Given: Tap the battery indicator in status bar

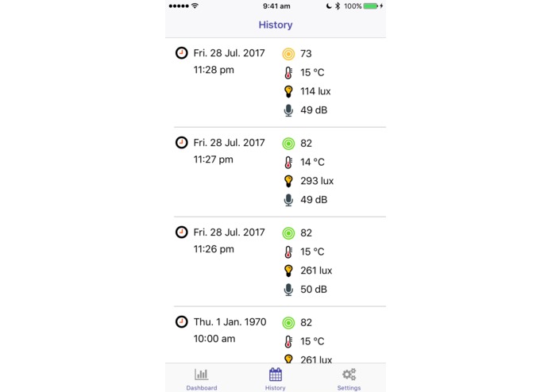Looking at the screenshot, I should (370, 6).
